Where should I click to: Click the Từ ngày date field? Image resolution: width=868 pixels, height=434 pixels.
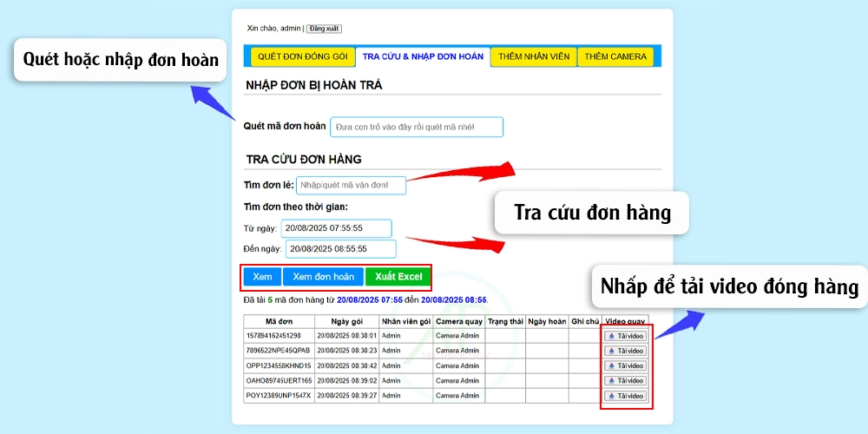pos(336,228)
